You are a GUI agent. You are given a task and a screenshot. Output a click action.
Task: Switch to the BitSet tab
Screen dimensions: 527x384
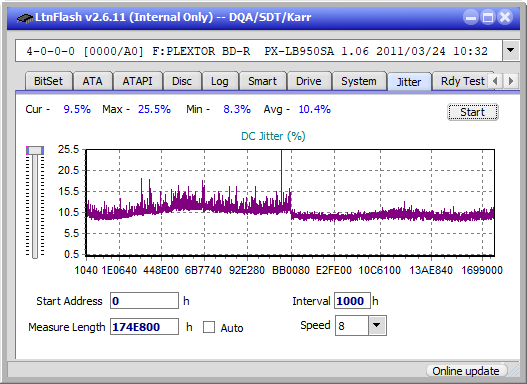click(x=48, y=81)
